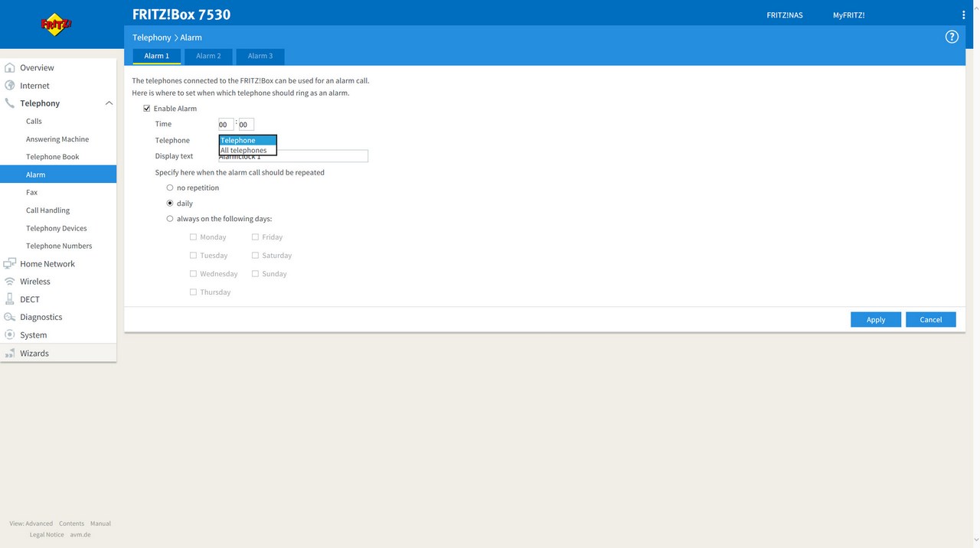The width and height of the screenshot is (980, 548).
Task: Click Telephony in the breadcrumb
Action: (x=152, y=38)
